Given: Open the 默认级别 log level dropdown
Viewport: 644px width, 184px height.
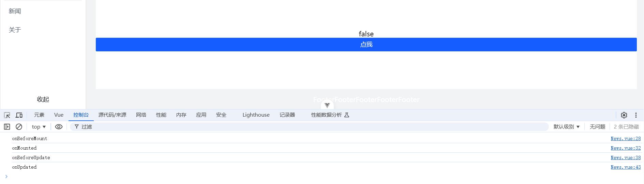Looking at the screenshot, I should coord(566,127).
